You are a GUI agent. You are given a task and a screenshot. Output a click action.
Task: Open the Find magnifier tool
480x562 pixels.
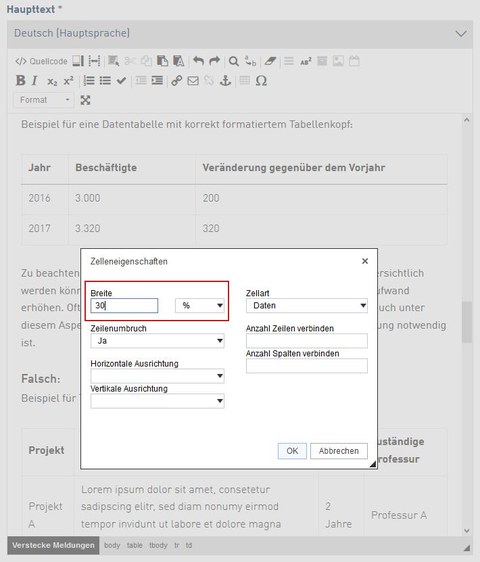(x=234, y=61)
